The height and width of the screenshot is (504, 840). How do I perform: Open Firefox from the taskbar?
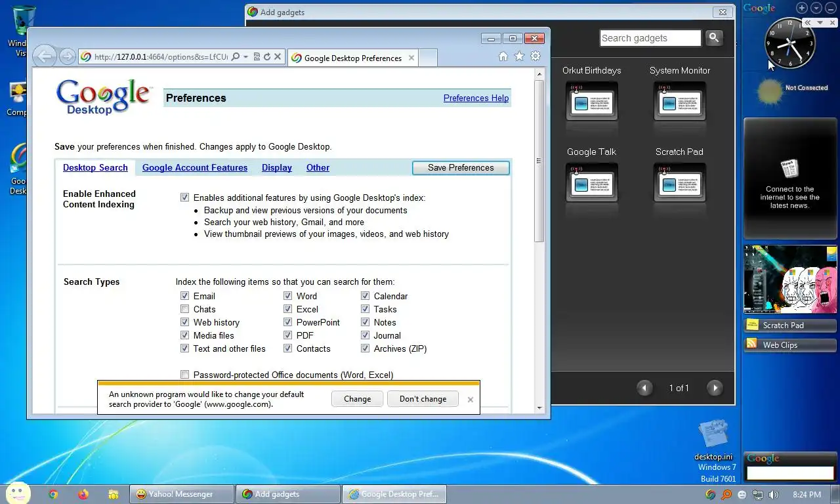[83, 494]
